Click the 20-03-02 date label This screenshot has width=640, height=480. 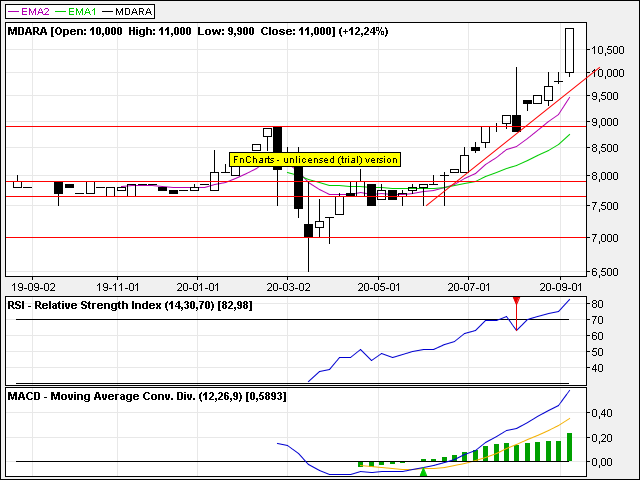pyautogui.click(x=288, y=287)
